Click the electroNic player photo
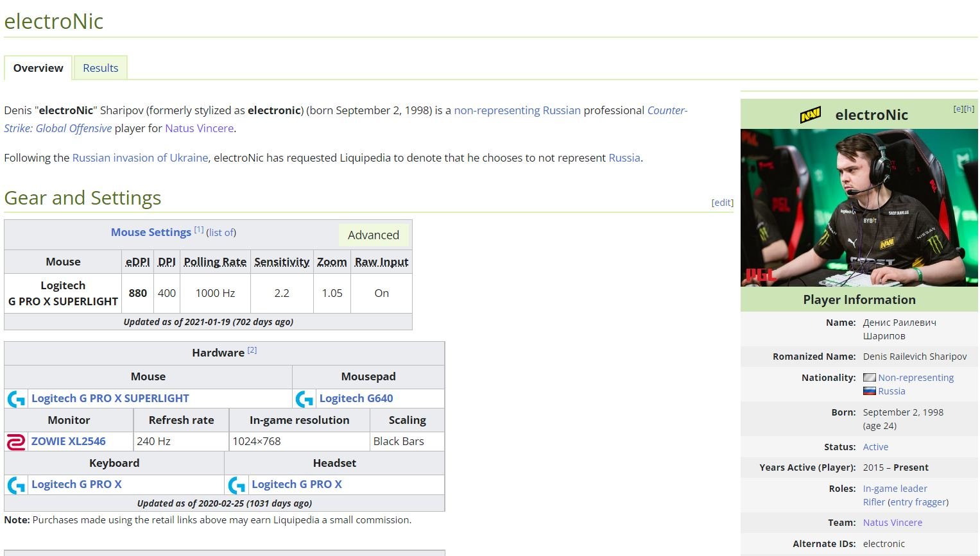Image resolution: width=980 pixels, height=556 pixels. click(859, 207)
